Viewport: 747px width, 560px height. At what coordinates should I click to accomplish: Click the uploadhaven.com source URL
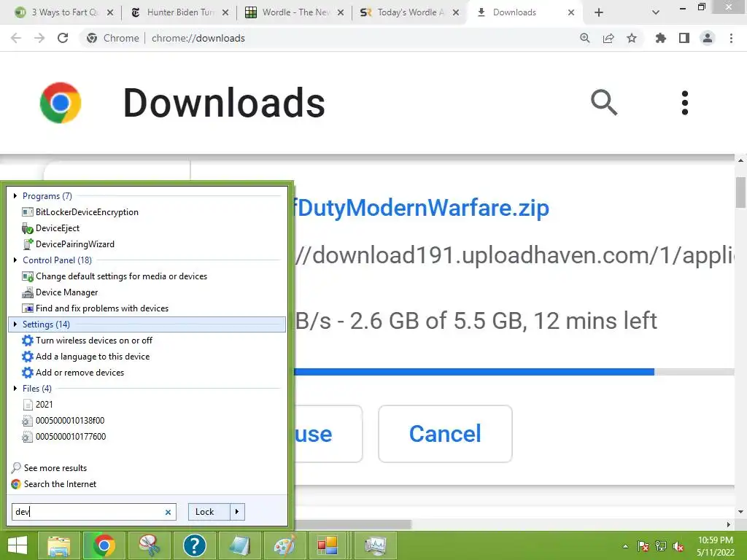point(514,256)
